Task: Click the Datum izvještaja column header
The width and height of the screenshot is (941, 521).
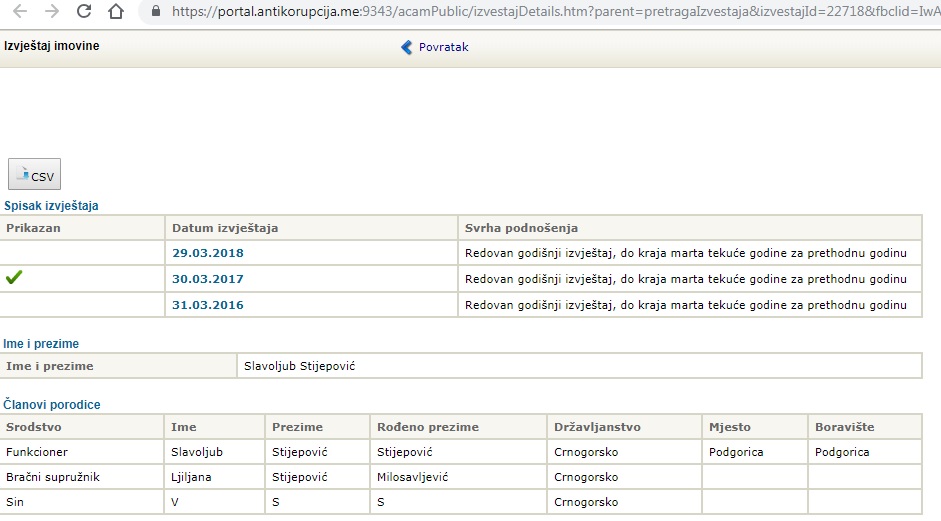Action: 225,228
